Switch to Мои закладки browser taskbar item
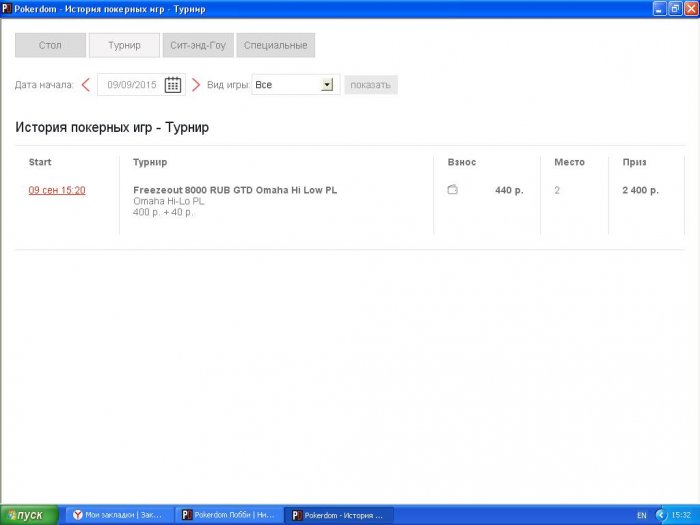This screenshot has height=525, width=700. click(118, 515)
